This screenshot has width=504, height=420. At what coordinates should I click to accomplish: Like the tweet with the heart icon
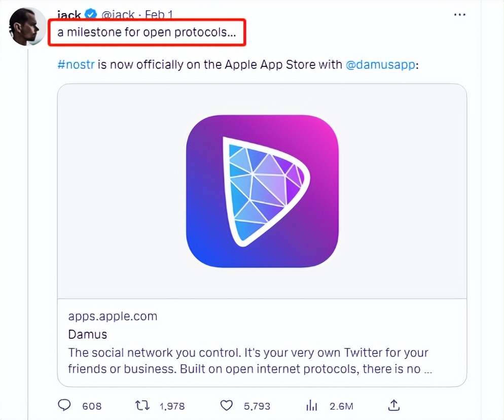click(x=226, y=405)
